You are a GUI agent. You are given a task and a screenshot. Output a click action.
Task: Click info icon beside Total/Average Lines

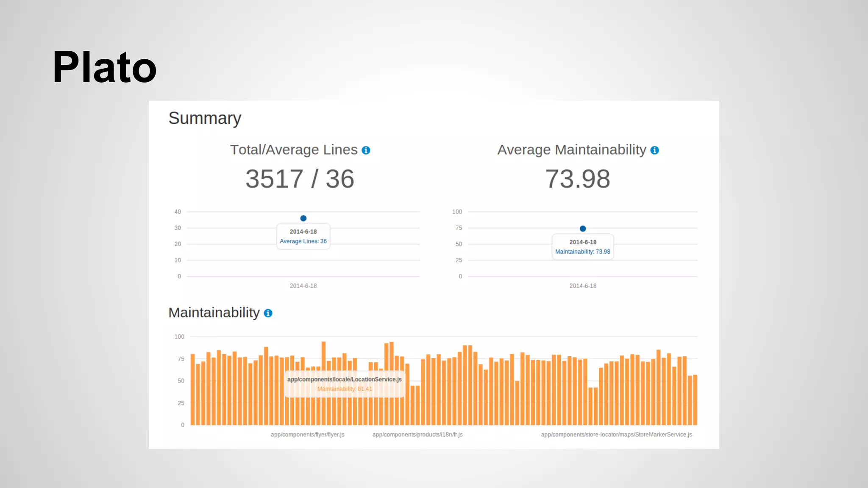366,150
